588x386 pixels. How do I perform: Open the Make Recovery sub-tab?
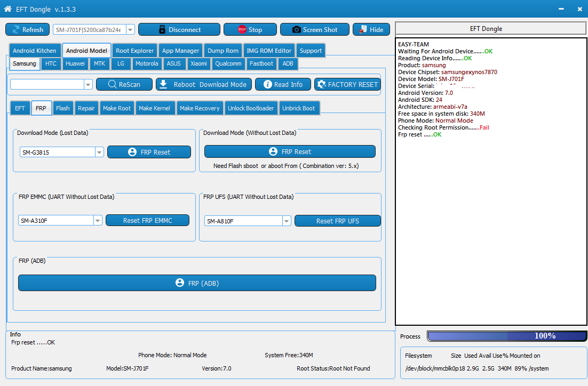200,108
